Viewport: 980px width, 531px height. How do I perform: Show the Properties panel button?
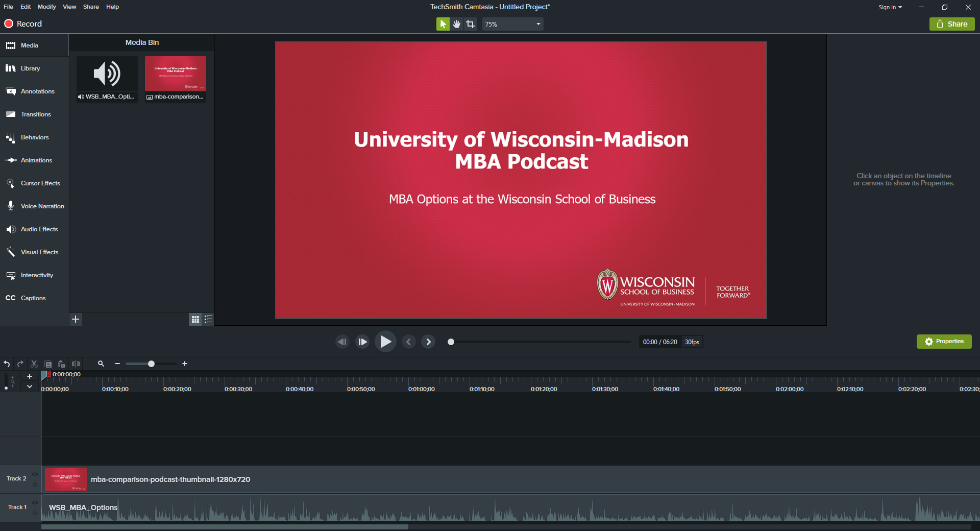[944, 342]
